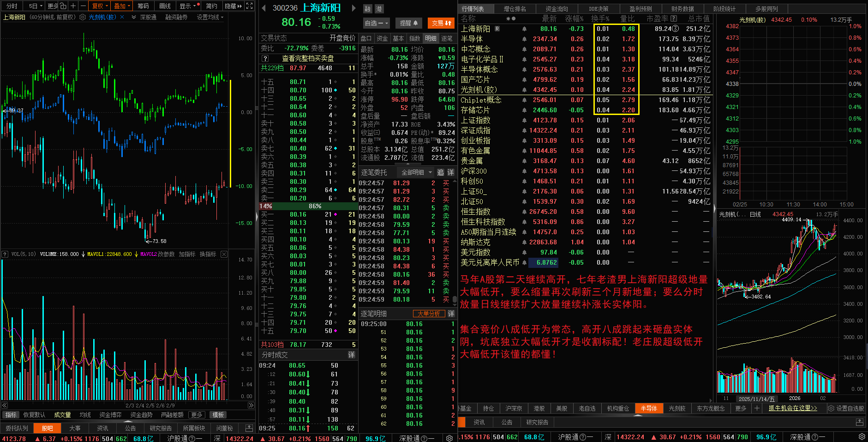
Task: Click the R badge beside 上海新阳 in list
Action: coord(497,29)
